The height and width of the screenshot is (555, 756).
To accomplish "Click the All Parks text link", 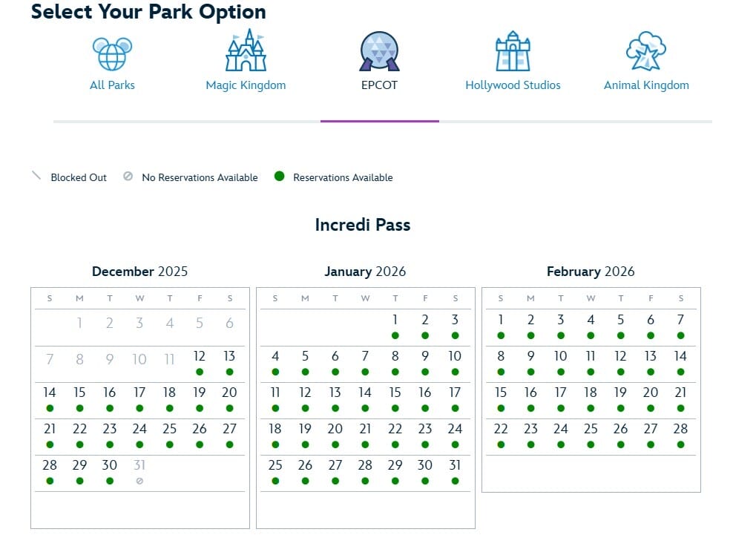I will tap(112, 85).
